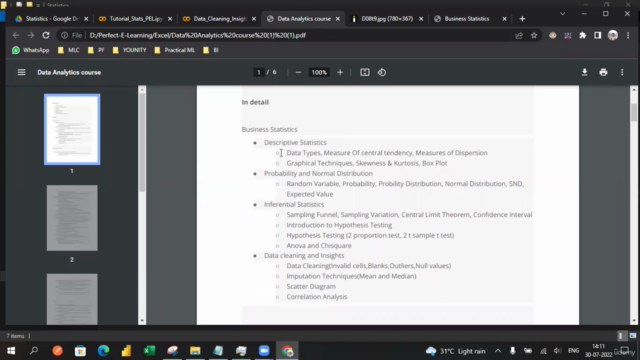Open the BI bookmark folder
640x360 pixels.
coord(211,50)
